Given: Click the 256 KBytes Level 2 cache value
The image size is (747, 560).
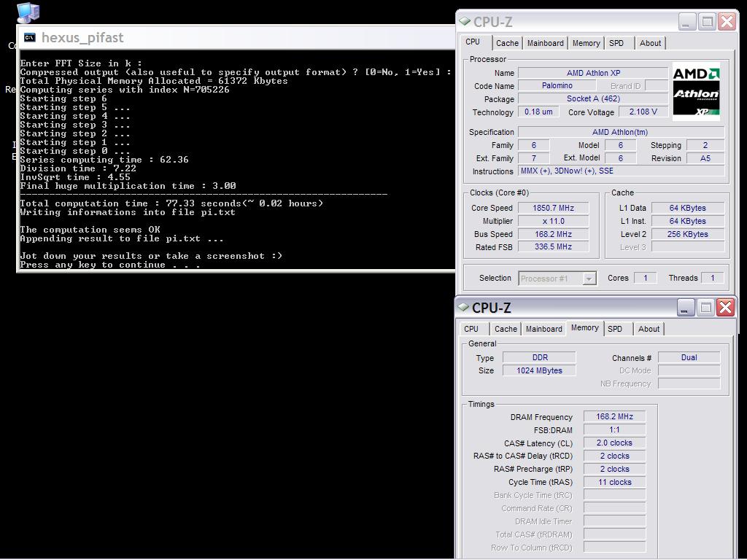Looking at the screenshot, I should (687, 234).
